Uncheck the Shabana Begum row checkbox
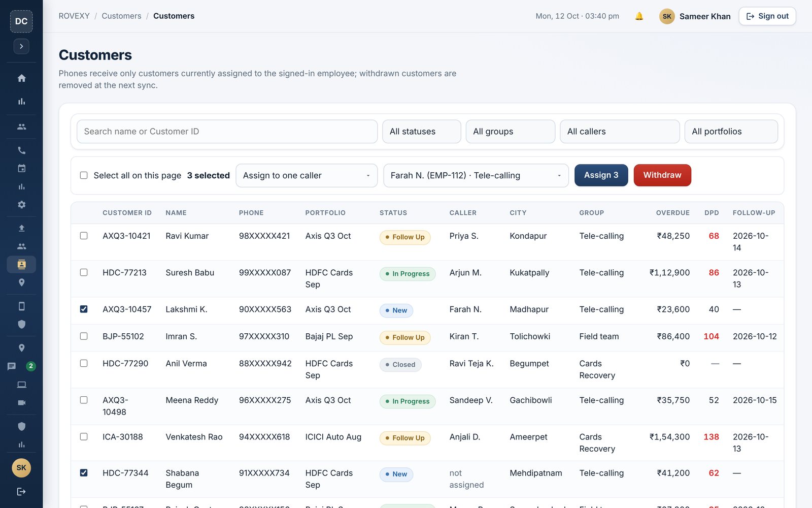The height and width of the screenshot is (508, 812). pos(84,472)
